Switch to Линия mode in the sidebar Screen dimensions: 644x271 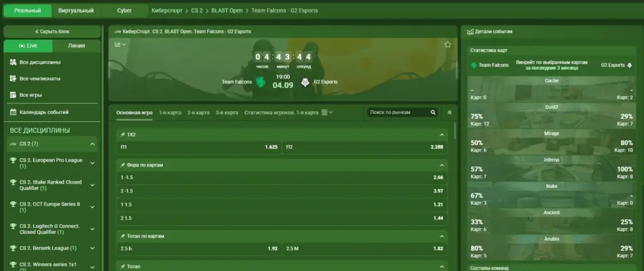(76, 46)
